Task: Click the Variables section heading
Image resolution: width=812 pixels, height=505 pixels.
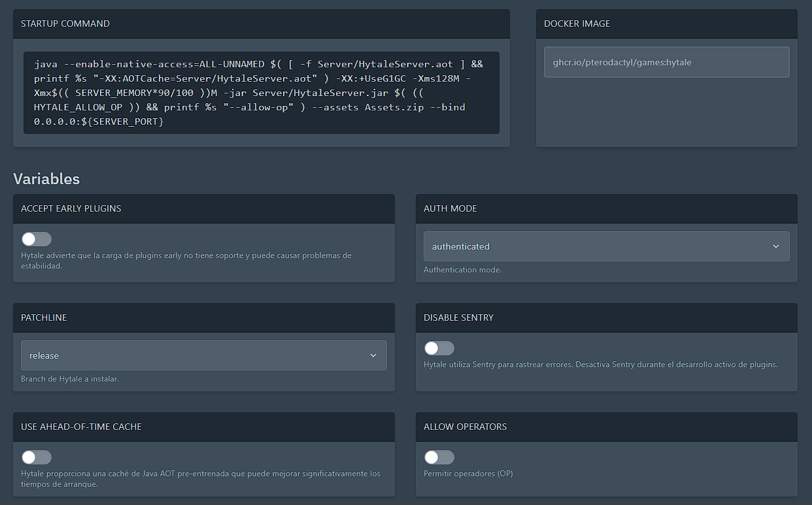Action: (46, 178)
